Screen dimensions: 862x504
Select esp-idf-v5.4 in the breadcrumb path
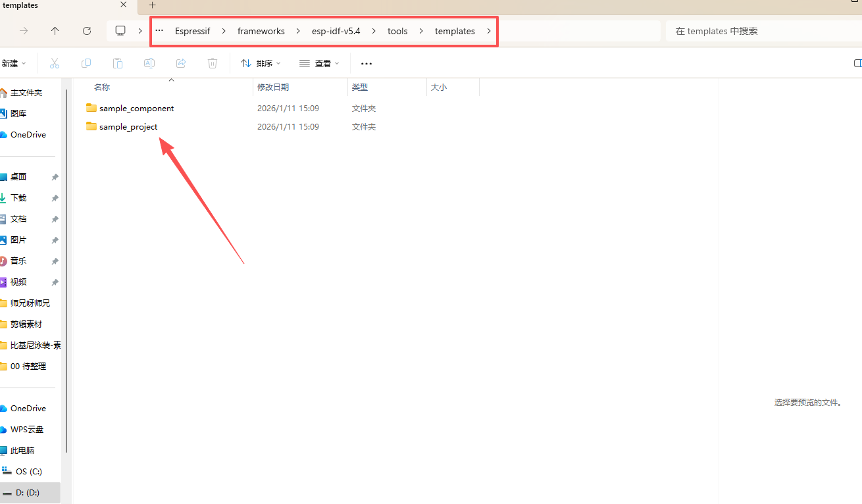[336, 31]
